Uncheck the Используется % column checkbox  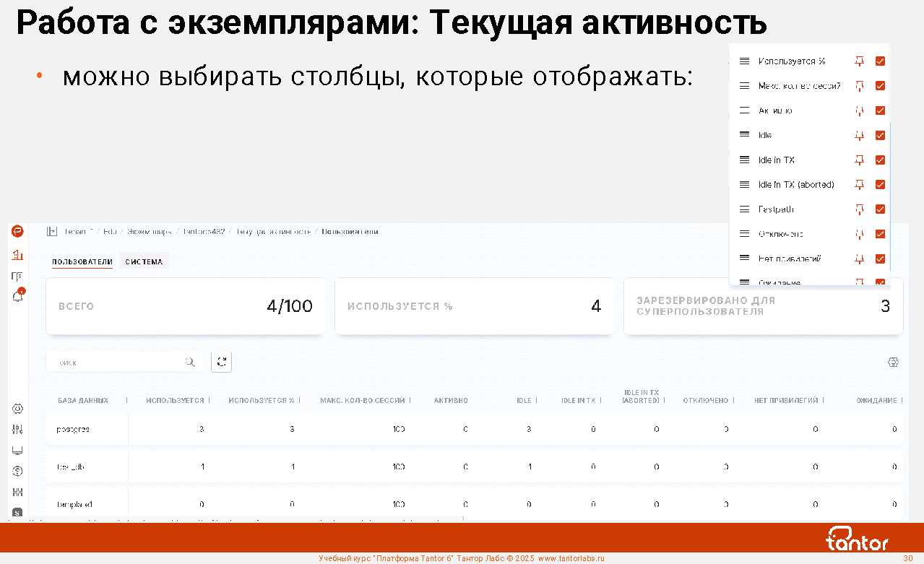[880, 61]
